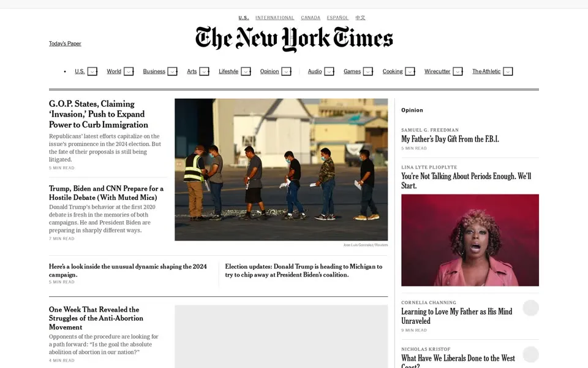Expand the World section dropdown arrow
Viewport: 588px width, 368px height.
click(x=129, y=71)
